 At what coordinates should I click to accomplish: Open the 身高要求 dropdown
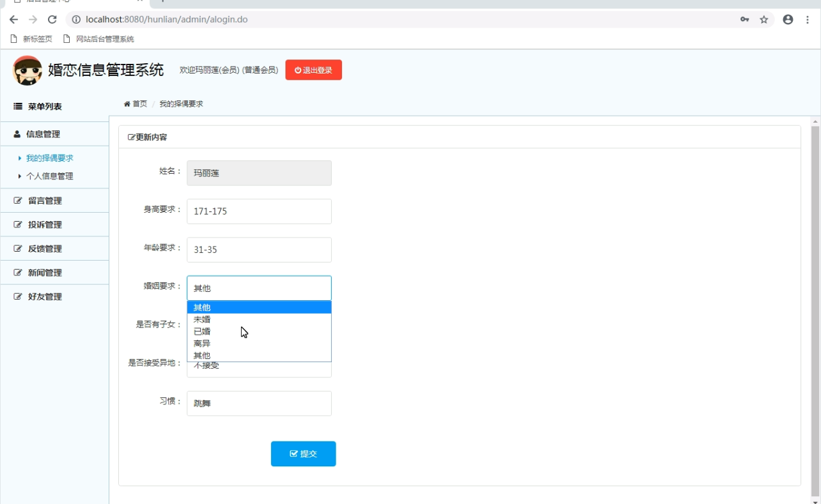(x=259, y=211)
